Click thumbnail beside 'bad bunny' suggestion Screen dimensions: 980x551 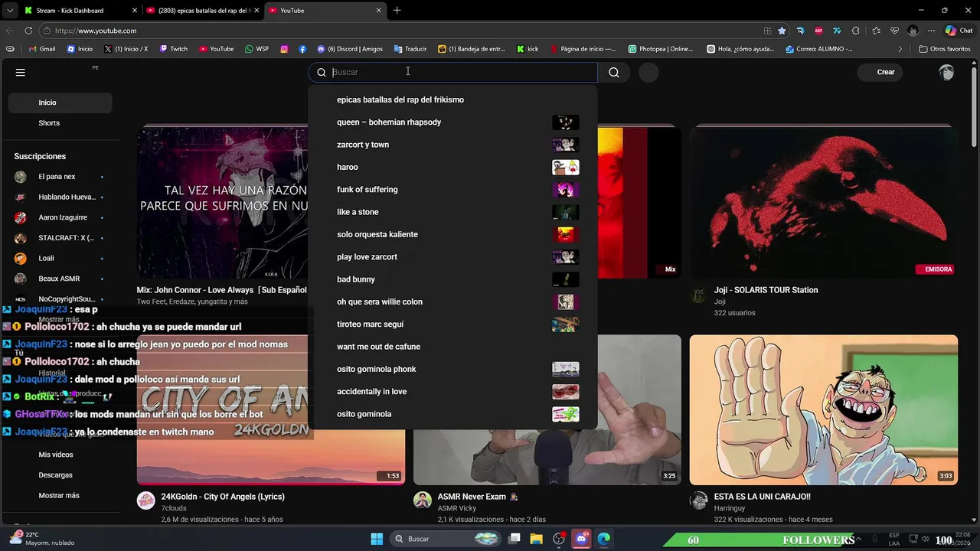tap(566, 279)
